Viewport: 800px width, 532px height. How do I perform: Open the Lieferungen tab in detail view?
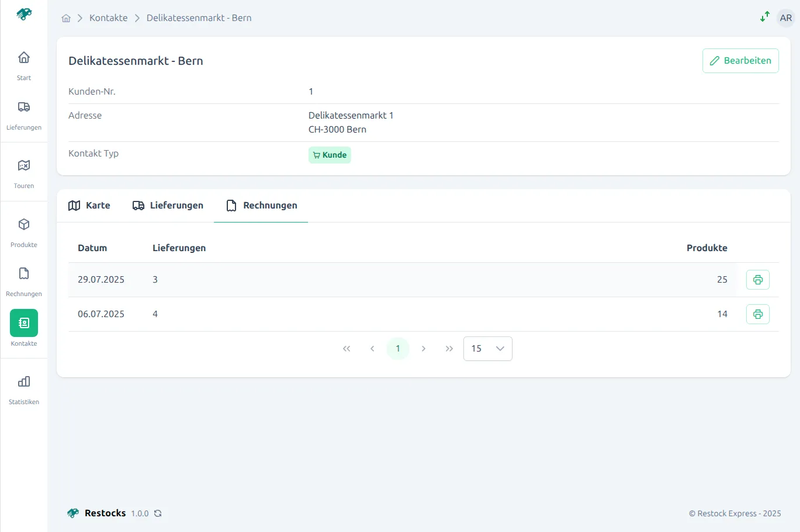tap(168, 205)
